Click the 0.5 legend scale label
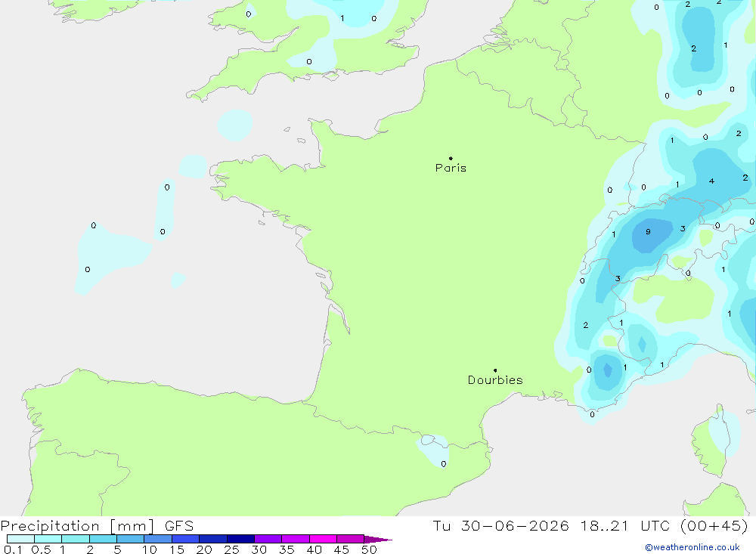 41,549
